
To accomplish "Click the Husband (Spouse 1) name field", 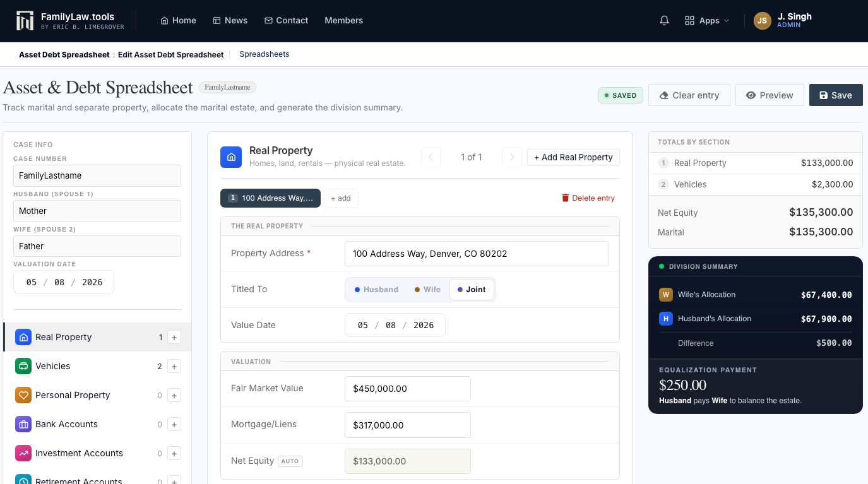I will (x=97, y=211).
